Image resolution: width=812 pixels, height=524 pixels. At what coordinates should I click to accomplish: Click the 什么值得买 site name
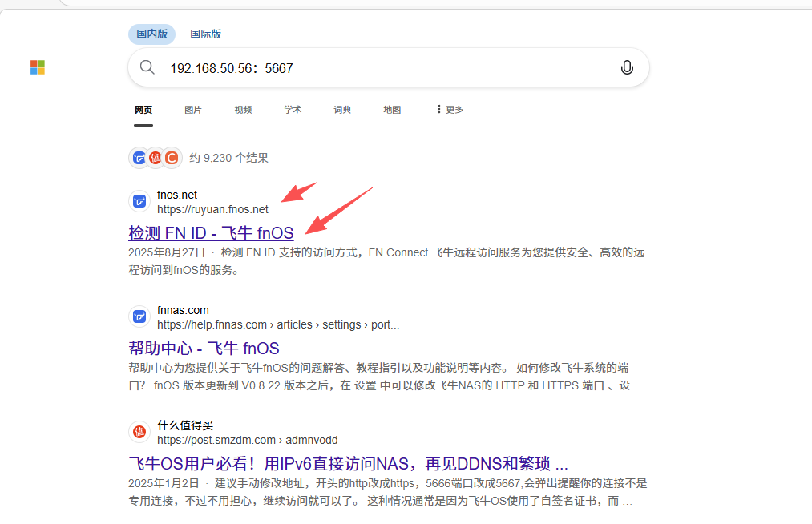185,425
